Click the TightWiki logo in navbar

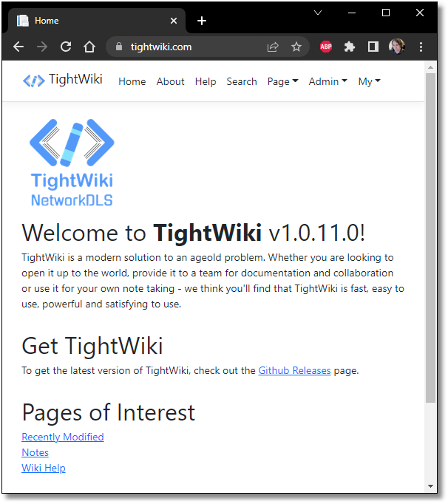click(62, 81)
